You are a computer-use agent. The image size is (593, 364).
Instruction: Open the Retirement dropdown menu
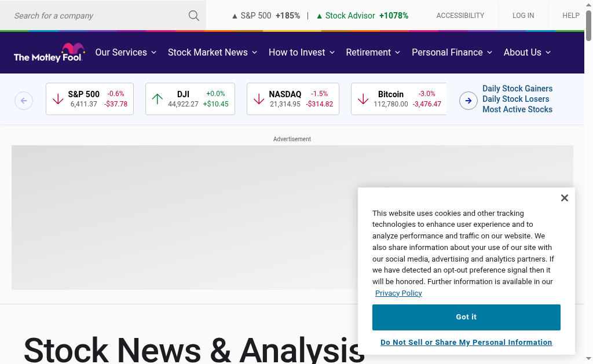(x=373, y=52)
